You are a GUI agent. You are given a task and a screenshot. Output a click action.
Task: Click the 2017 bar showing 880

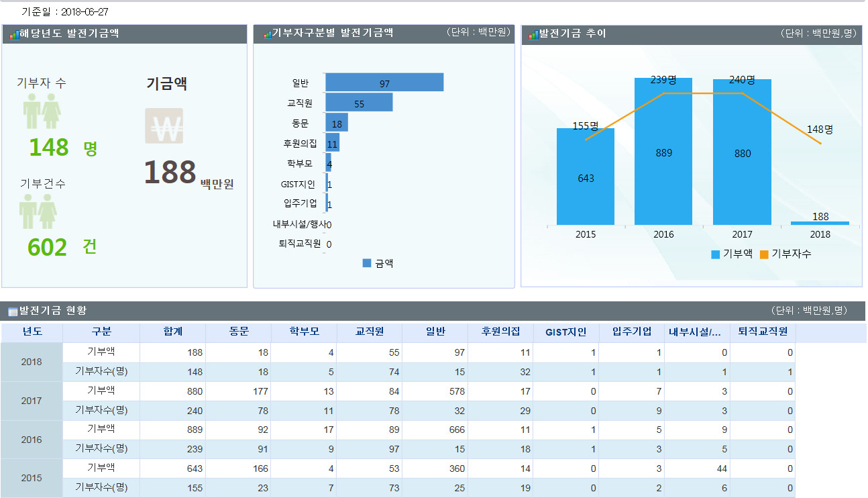coord(742,152)
